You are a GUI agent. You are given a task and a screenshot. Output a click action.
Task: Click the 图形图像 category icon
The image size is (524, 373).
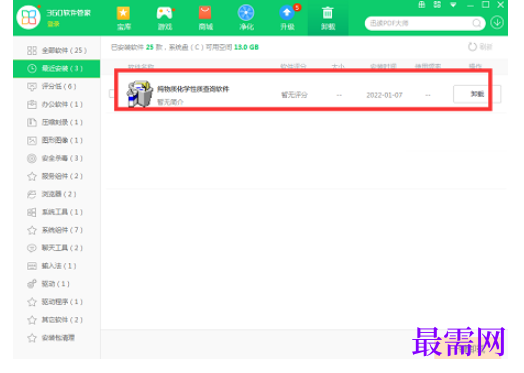[x=32, y=140]
